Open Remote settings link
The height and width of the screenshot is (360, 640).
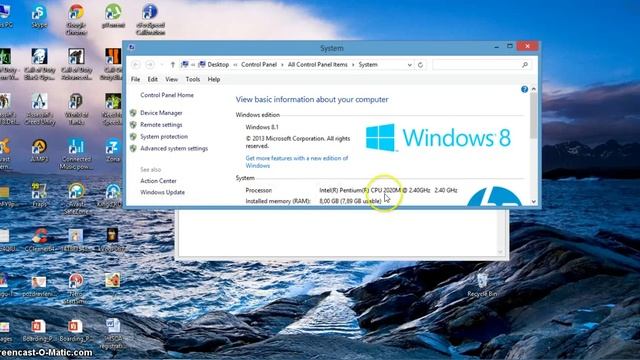[161, 124]
